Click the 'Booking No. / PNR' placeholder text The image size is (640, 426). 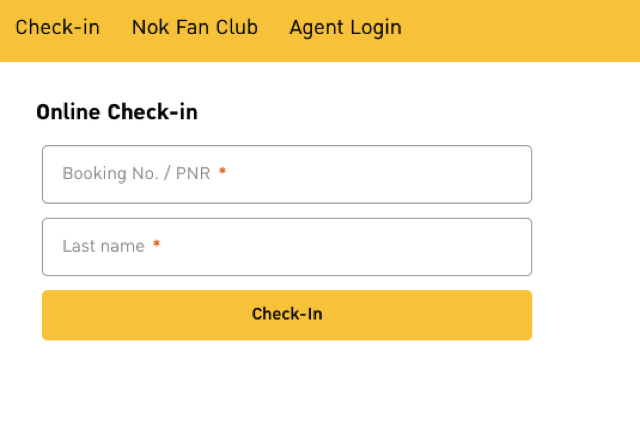coord(136,173)
